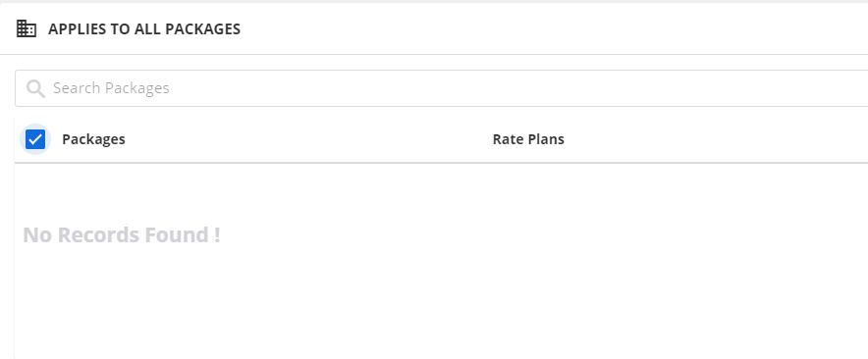The height and width of the screenshot is (359, 868).
Task: Select the grid-style building icon in the header
Action: (26, 28)
